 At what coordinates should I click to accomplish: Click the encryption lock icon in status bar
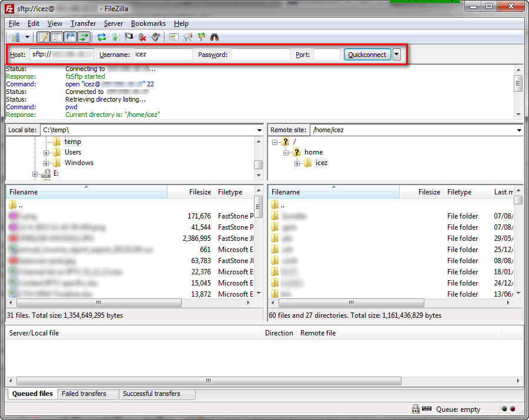[416, 409]
